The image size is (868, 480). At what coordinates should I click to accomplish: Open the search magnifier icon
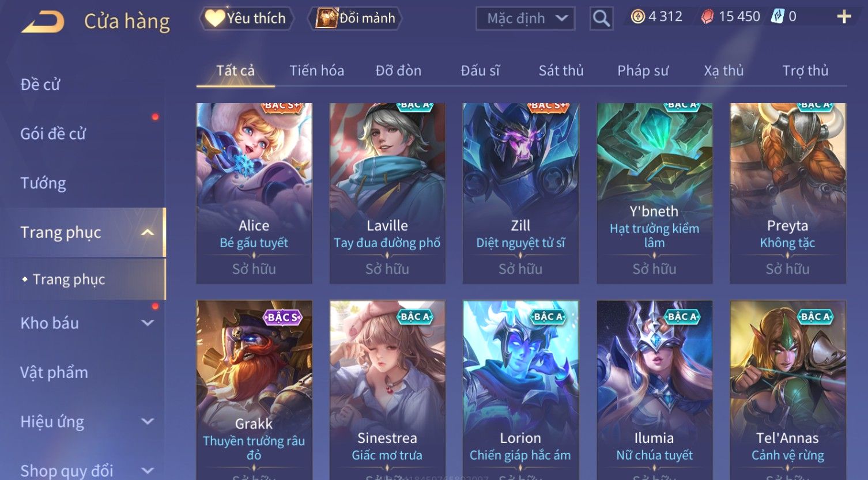point(601,18)
